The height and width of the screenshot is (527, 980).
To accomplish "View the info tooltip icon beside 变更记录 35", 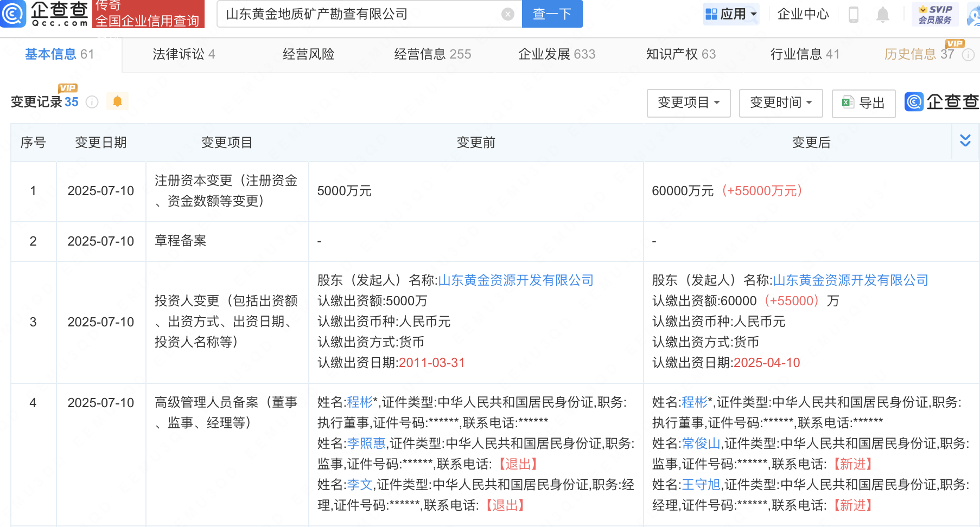I will point(92,101).
